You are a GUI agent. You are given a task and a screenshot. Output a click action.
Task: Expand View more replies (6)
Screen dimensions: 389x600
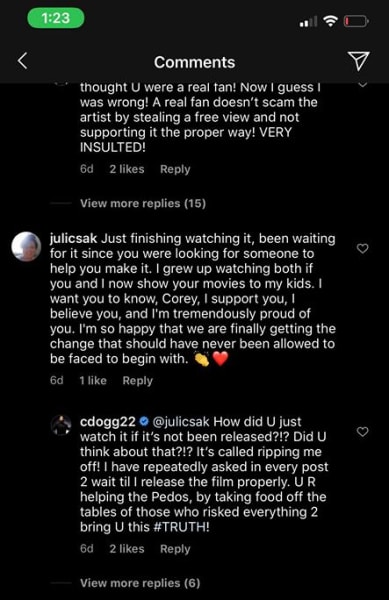point(140,583)
